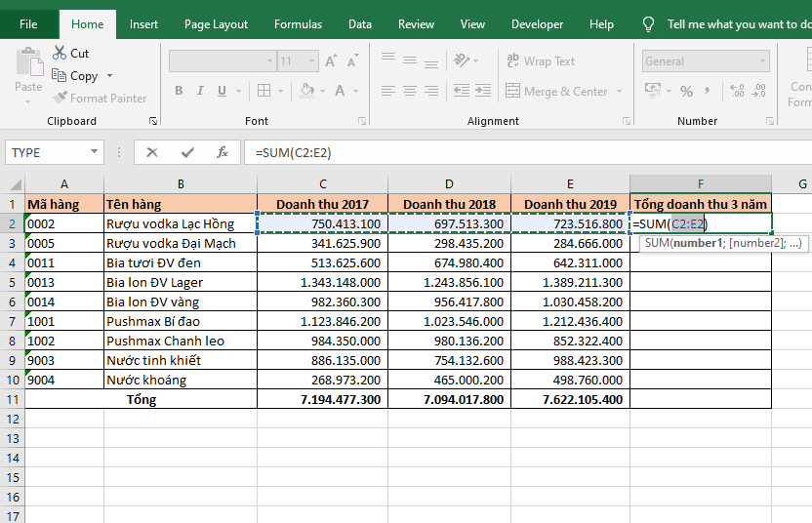
Task: Open Insert Function fx dialog
Action: (x=223, y=152)
